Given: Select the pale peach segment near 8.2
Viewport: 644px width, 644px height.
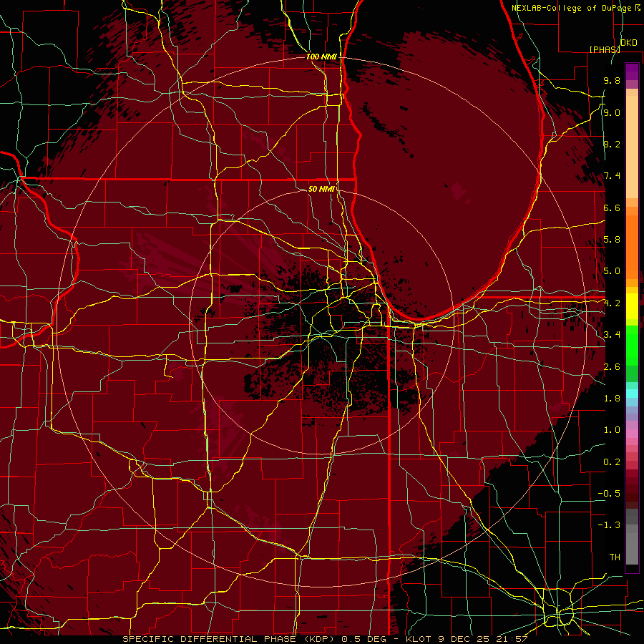Looking at the screenshot, I should [x=632, y=147].
